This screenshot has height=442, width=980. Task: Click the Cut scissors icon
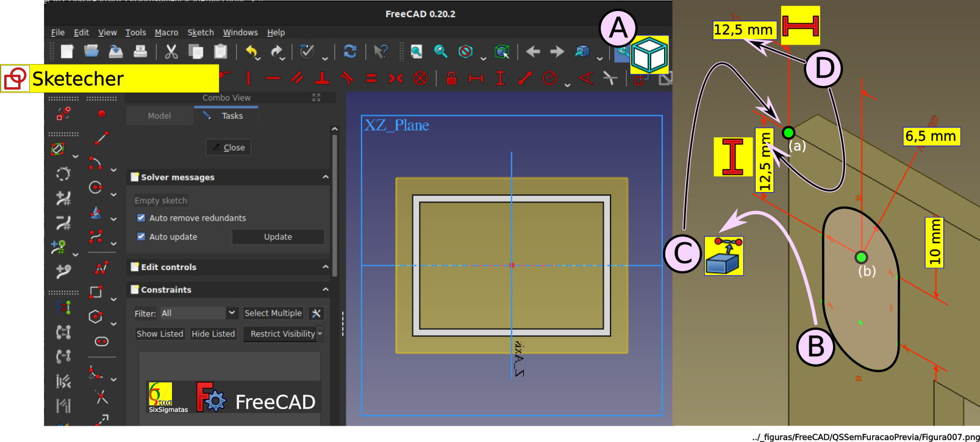coord(171,52)
